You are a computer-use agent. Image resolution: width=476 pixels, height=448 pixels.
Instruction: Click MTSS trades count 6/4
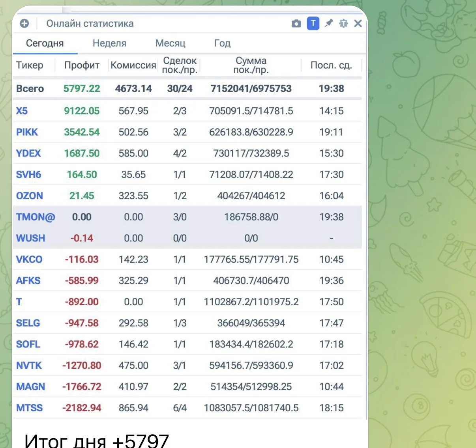coord(180,408)
